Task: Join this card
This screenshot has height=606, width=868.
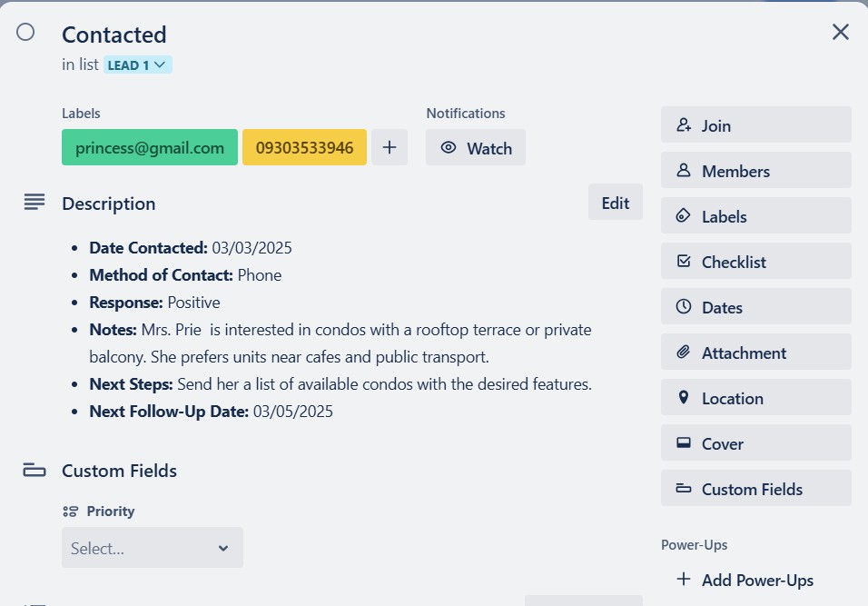Action: coord(755,125)
